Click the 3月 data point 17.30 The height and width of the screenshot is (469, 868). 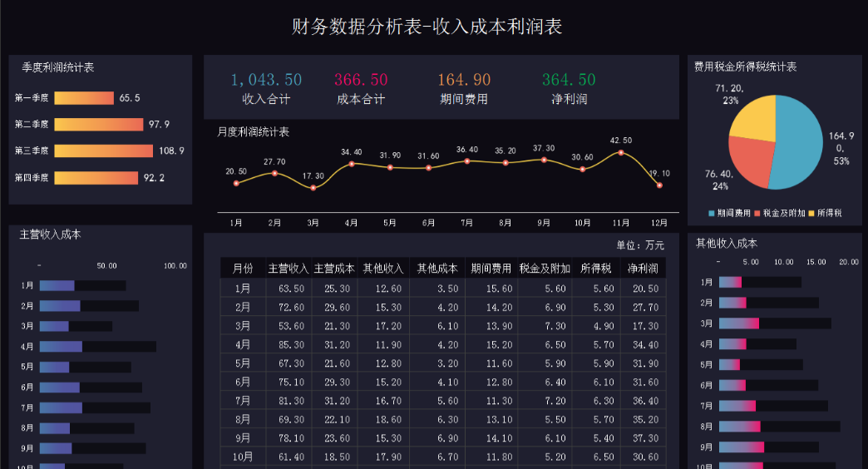(313, 188)
